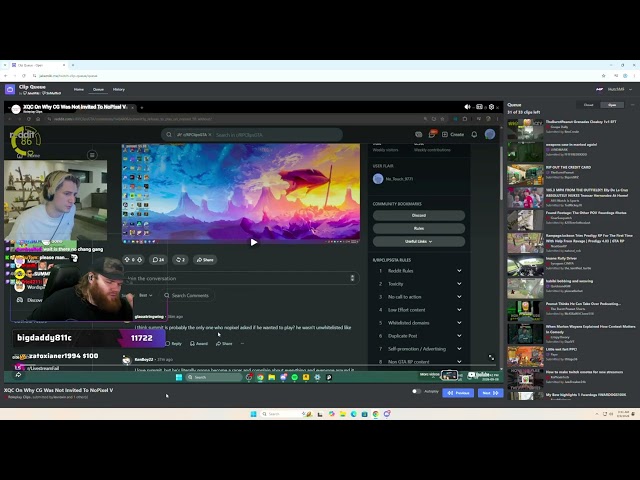The width and height of the screenshot is (640, 480).
Task: Go back with the browser back arrow
Action: click(x=5, y=76)
